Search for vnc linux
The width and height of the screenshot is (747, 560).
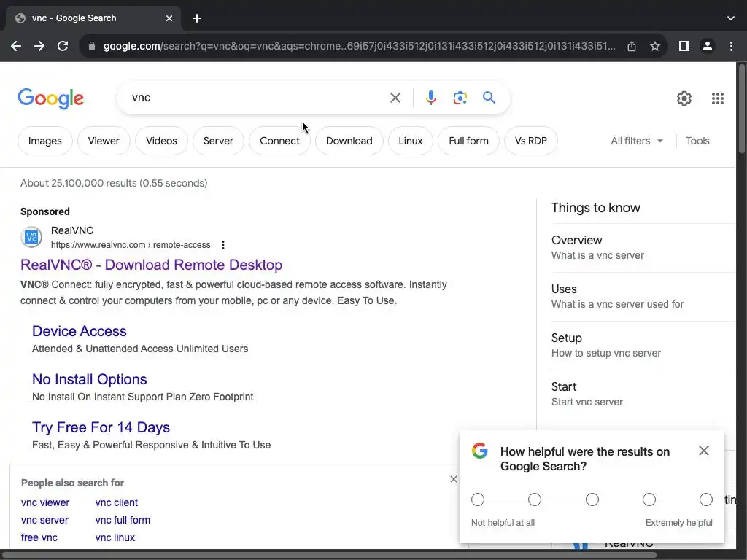click(x=115, y=537)
